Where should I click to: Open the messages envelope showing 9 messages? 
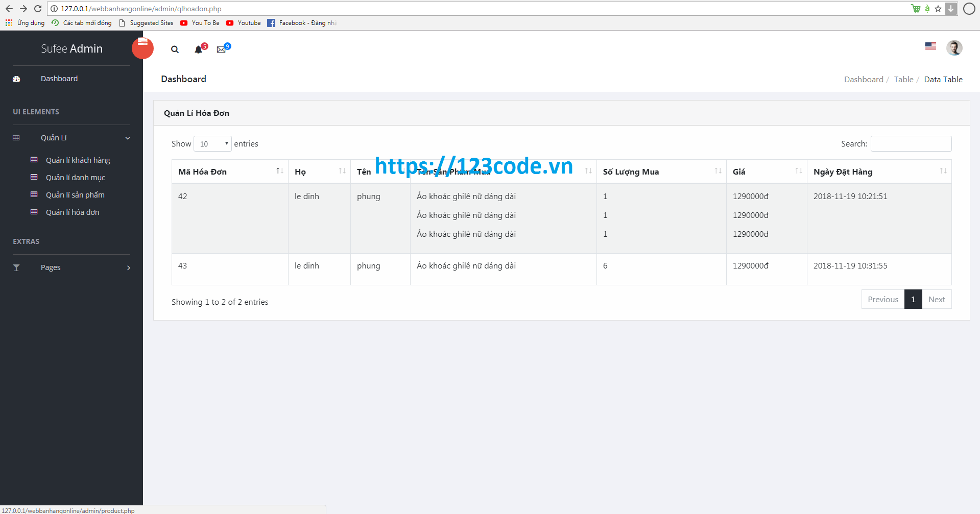click(221, 49)
